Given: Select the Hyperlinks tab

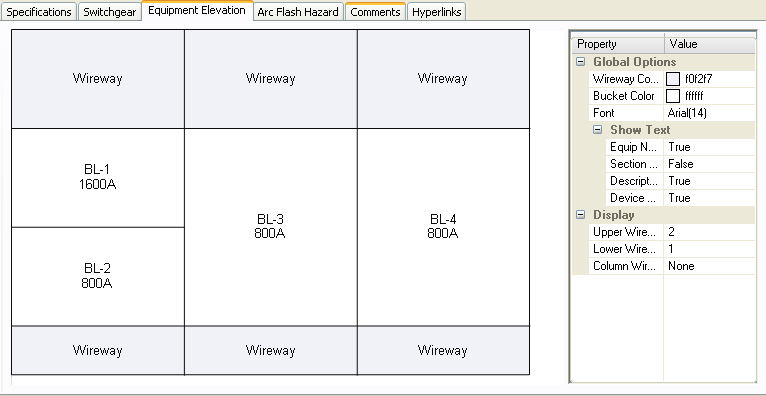Looking at the screenshot, I should (436, 12).
